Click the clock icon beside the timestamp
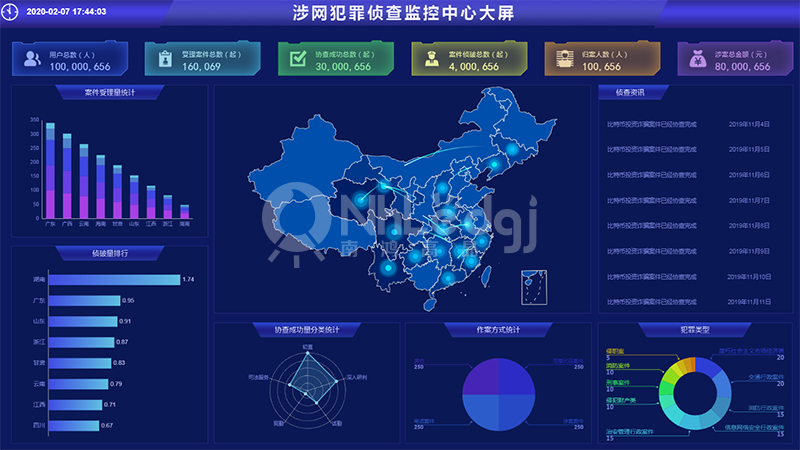This screenshot has width=800, height=450. point(10,11)
